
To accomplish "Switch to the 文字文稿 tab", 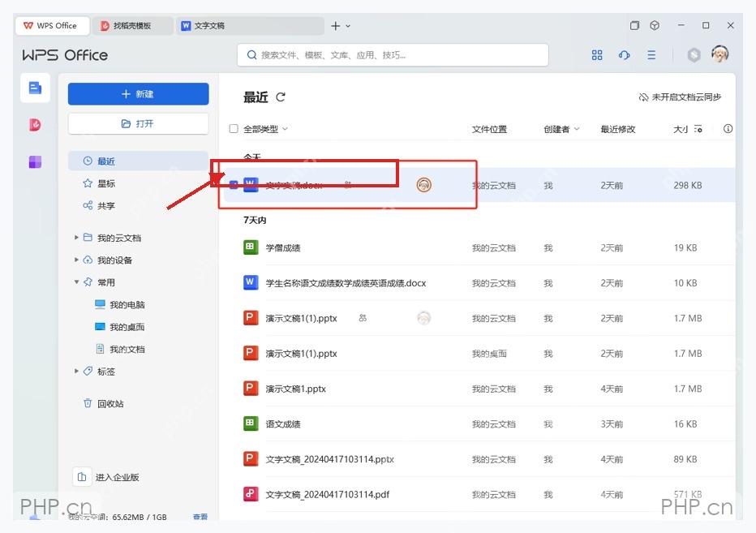I will (x=250, y=26).
